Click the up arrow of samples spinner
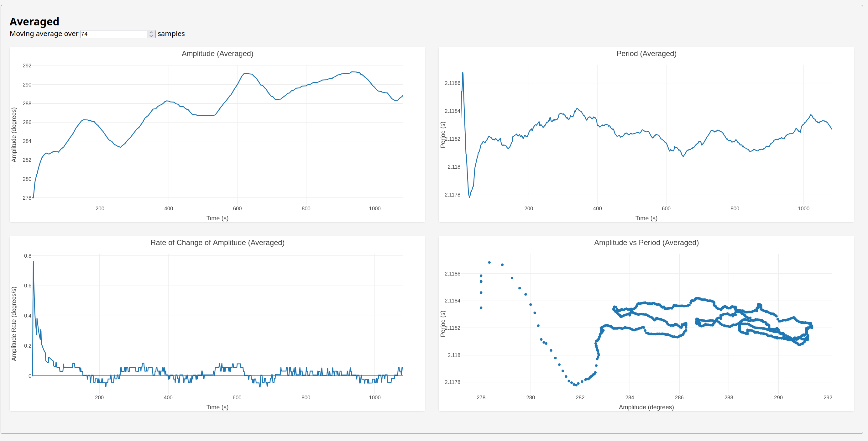The height and width of the screenshot is (441, 868). (x=151, y=32)
